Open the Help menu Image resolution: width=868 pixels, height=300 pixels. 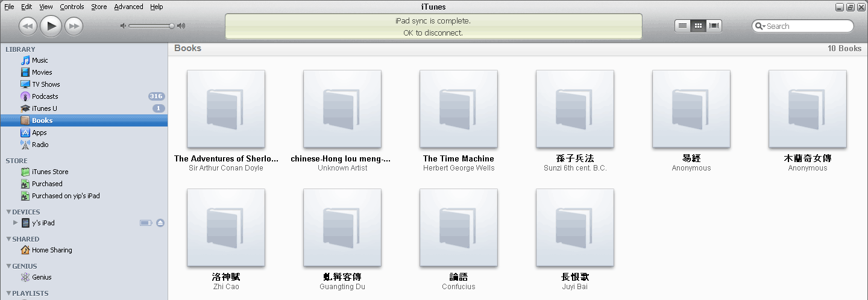point(156,7)
